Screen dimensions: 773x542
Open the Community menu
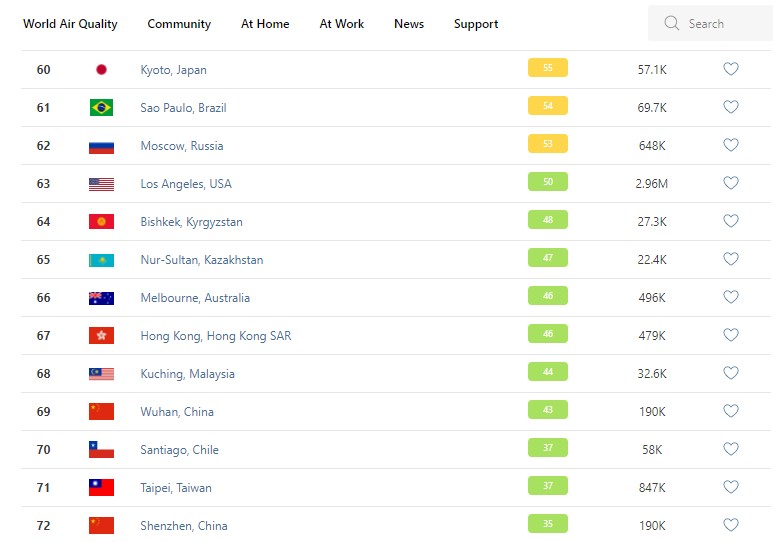pyautogui.click(x=179, y=24)
